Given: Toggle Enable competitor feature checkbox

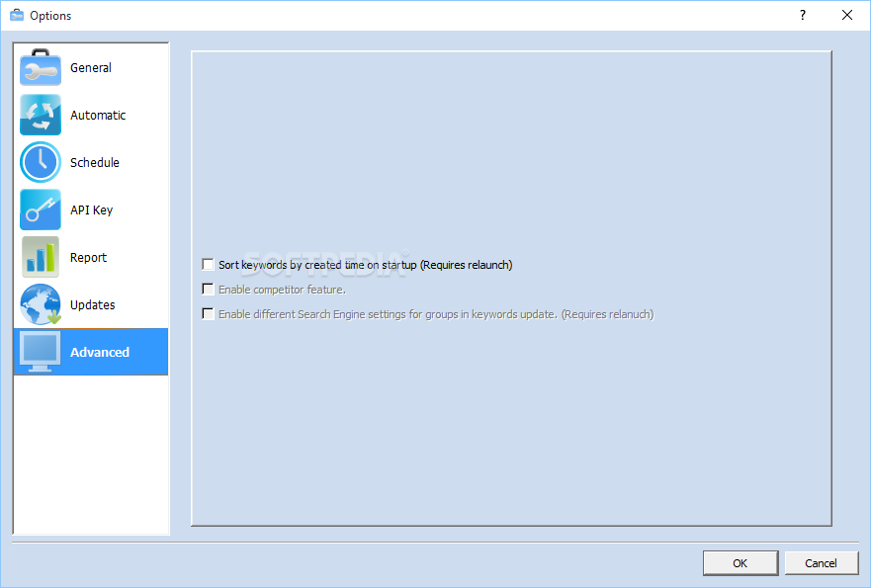Looking at the screenshot, I should pyautogui.click(x=208, y=290).
